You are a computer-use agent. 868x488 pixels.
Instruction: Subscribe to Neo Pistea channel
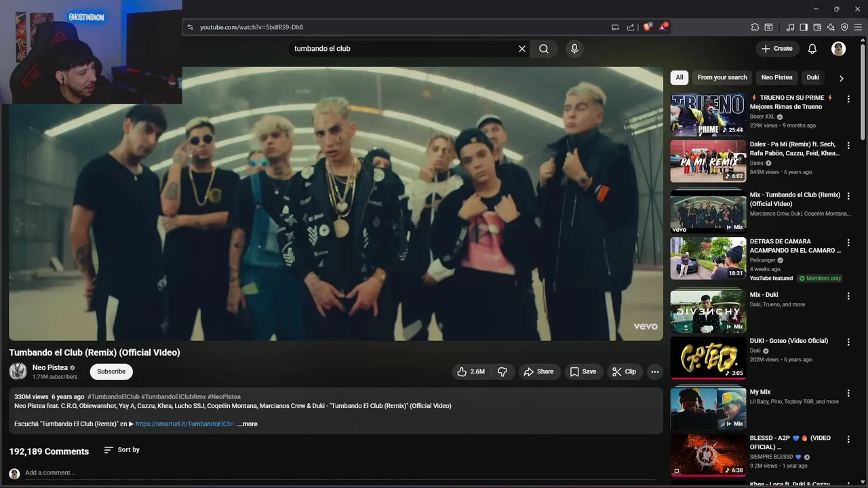111,371
